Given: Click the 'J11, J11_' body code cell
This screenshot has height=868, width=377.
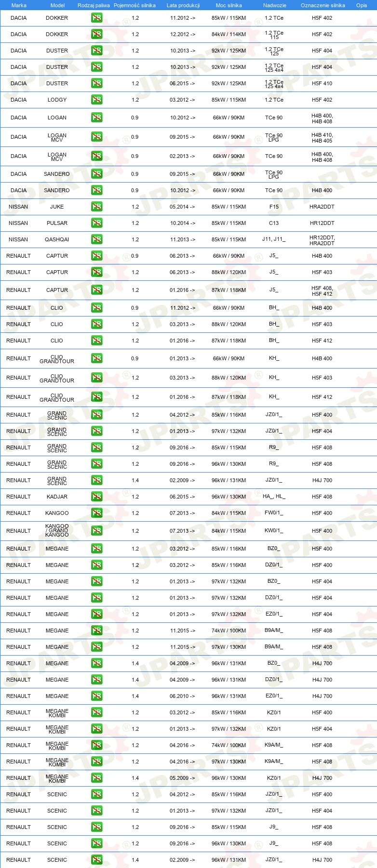Looking at the screenshot, I should (x=274, y=239).
